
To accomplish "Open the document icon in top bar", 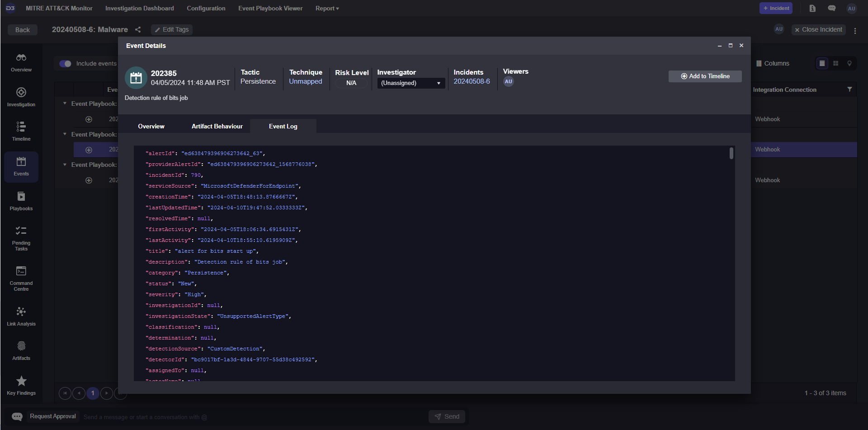I will (x=812, y=8).
